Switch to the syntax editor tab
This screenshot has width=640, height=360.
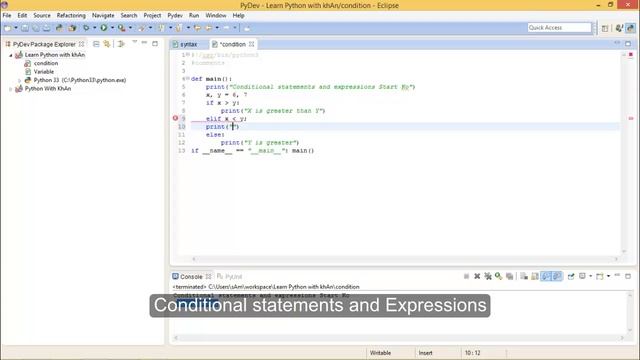click(189, 44)
